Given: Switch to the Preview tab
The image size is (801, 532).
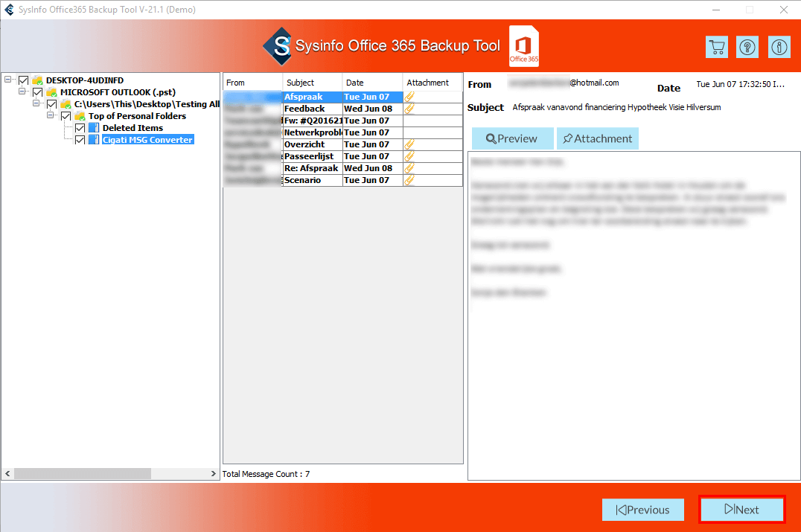Looking at the screenshot, I should pyautogui.click(x=512, y=138).
